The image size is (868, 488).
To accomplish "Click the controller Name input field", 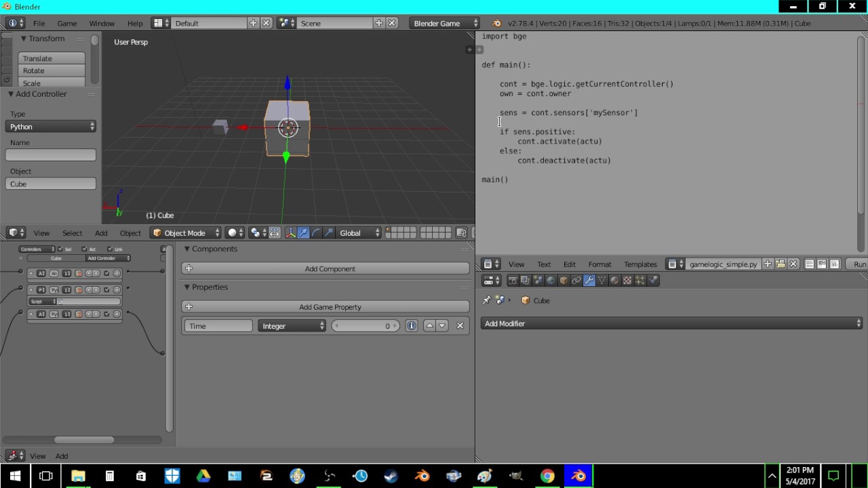I will click(51, 155).
